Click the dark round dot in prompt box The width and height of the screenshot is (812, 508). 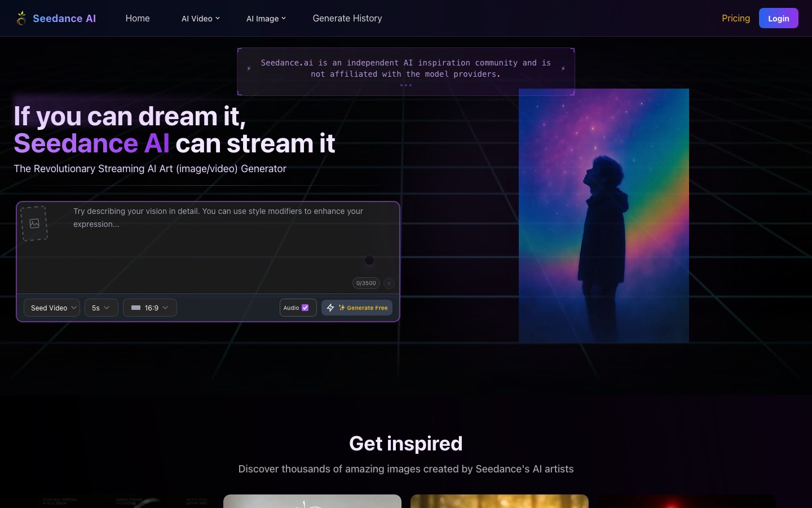[x=369, y=260]
